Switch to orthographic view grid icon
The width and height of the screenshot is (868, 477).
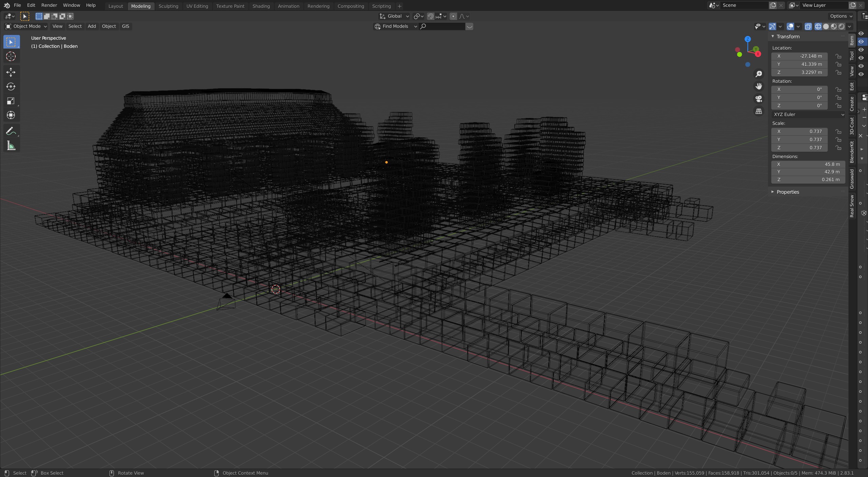click(x=759, y=111)
